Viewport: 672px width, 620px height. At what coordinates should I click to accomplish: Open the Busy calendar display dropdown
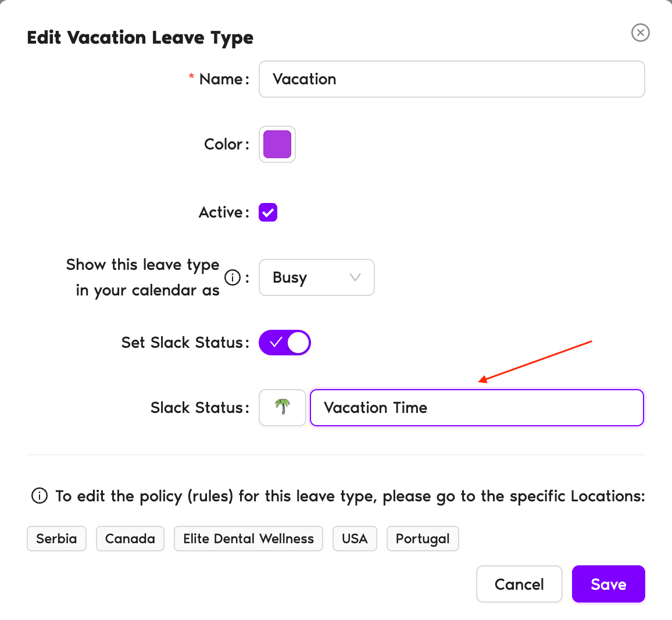[316, 277]
